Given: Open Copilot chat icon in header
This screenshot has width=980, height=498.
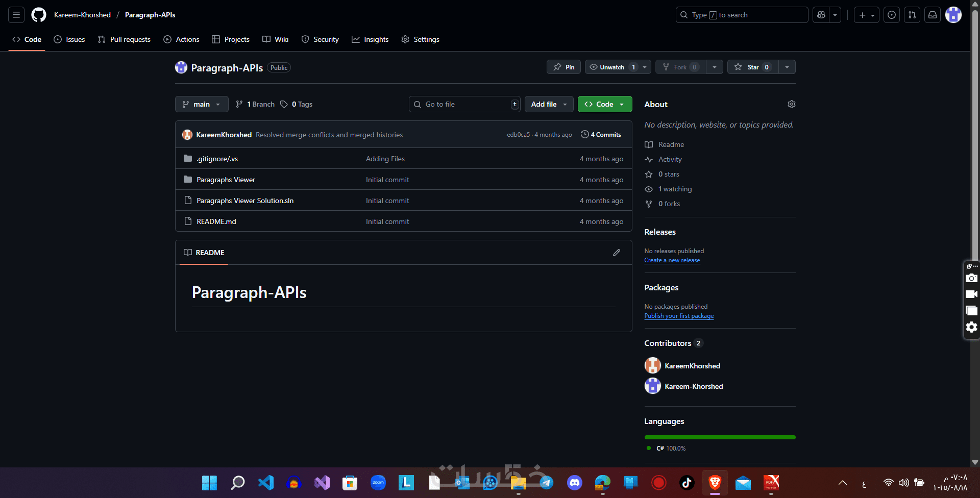Looking at the screenshot, I should pos(821,15).
